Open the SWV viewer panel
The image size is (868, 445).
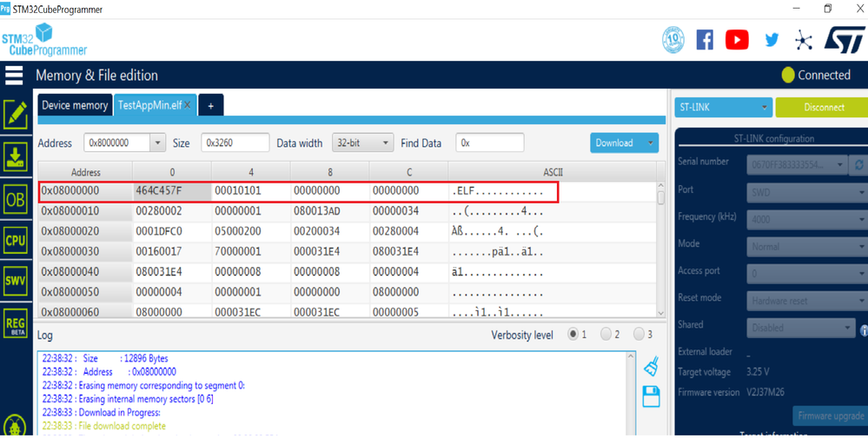coord(16,282)
